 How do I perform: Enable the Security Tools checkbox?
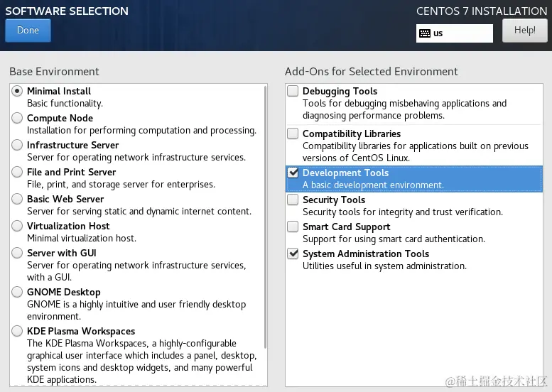[x=293, y=200]
